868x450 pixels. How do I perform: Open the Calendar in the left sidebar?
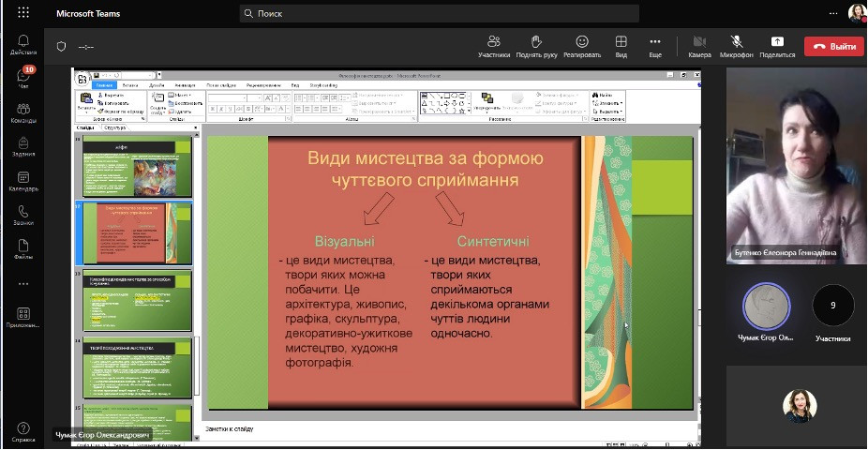[x=22, y=179]
